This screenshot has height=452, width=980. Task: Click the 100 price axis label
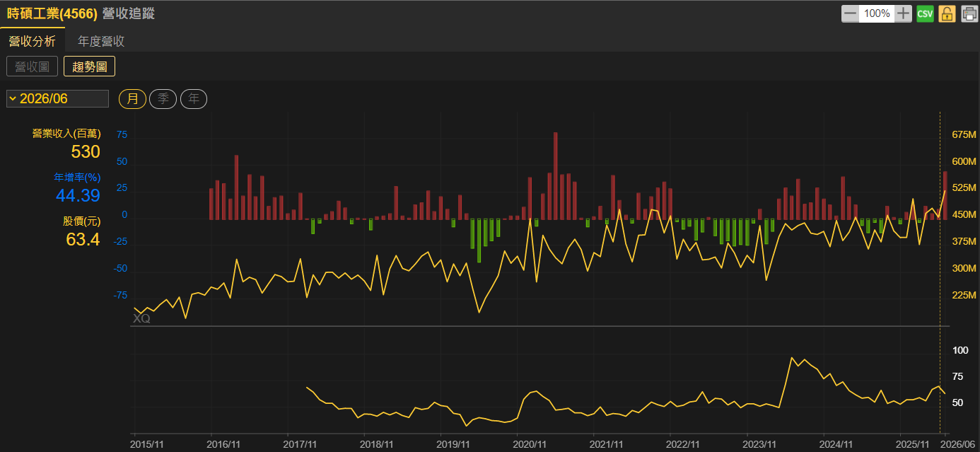tap(960, 350)
